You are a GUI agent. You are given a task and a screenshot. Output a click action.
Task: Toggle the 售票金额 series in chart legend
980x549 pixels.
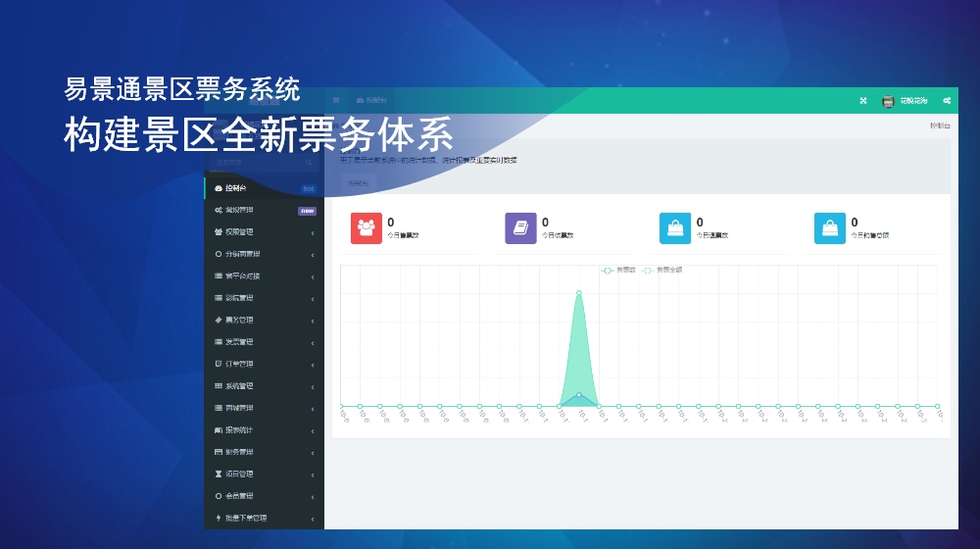(x=661, y=271)
